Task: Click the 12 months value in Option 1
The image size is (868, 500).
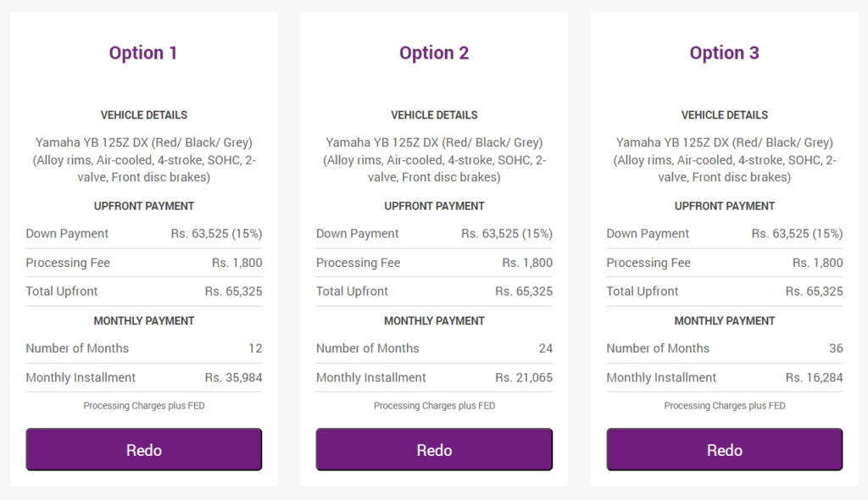Action: [255, 348]
